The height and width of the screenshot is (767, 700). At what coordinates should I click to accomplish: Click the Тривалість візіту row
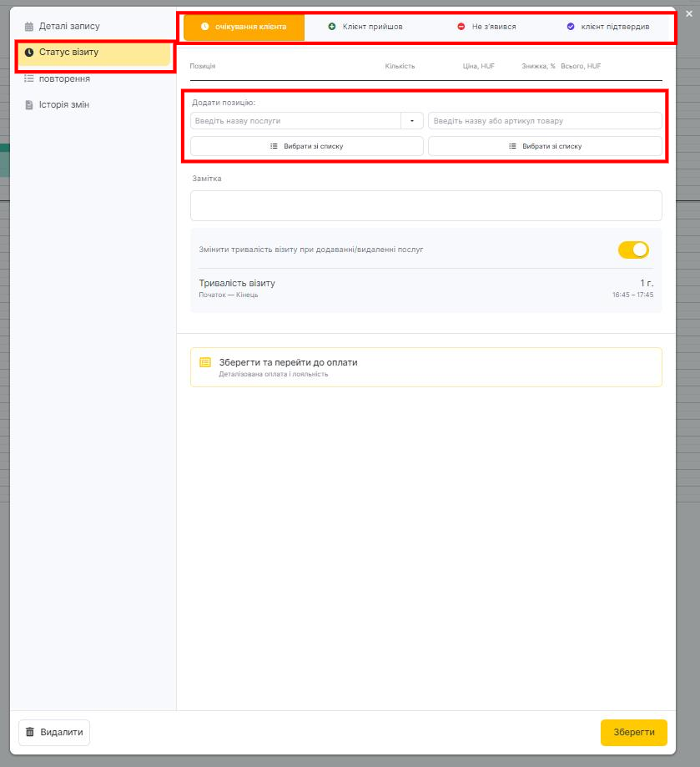coord(426,289)
